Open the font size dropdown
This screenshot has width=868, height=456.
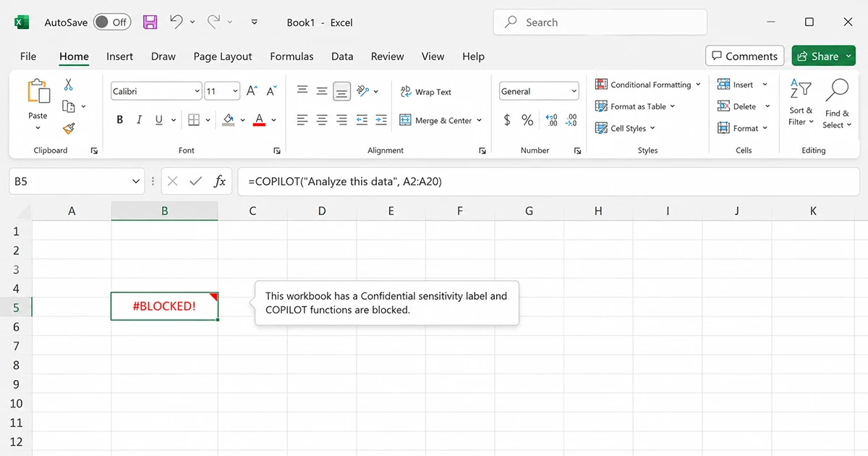(x=235, y=91)
